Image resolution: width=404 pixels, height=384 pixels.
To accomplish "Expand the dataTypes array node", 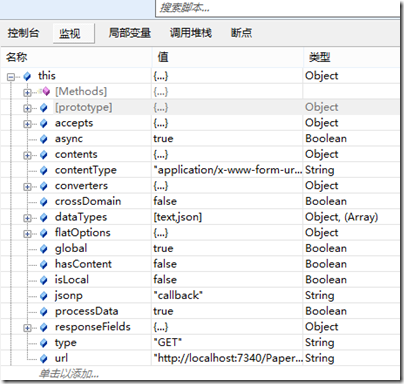I will coord(27,218).
